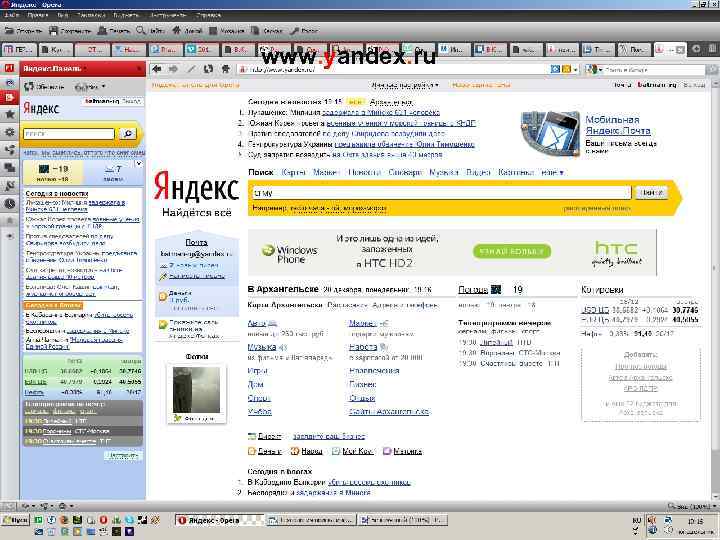Click the Открыть folder toolbar icon
The image size is (720, 540).
click(x=8, y=31)
